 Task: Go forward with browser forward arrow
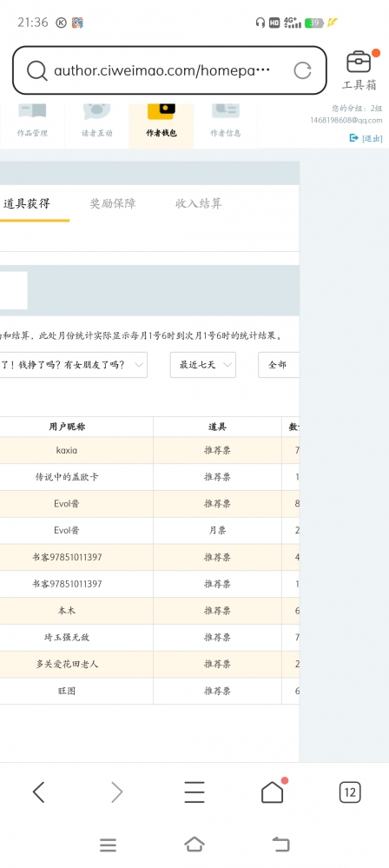[116, 792]
